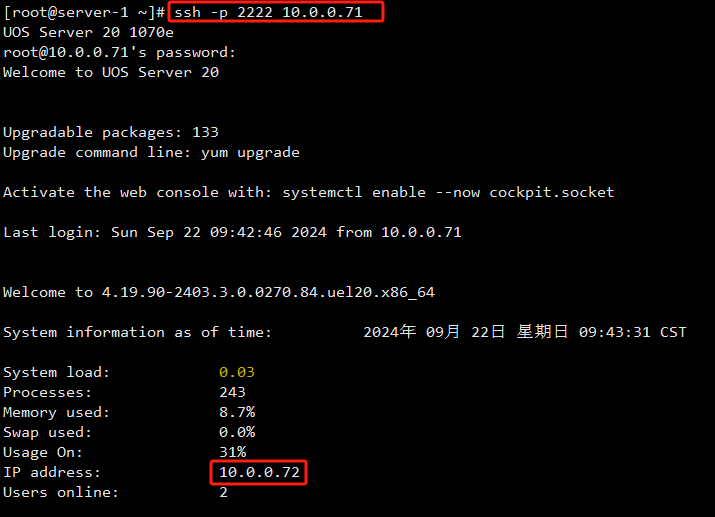Click the 'Welcome to UOS Server 20' line
This screenshot has height=517, width=715.
[x=111, y=72]
